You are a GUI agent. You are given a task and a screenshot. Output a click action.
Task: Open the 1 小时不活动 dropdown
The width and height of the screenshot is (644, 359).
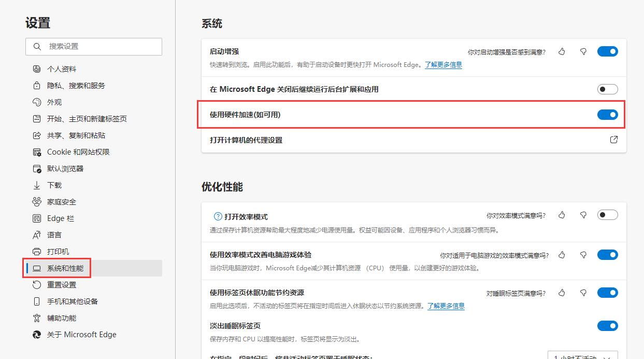tap(583, 356)
